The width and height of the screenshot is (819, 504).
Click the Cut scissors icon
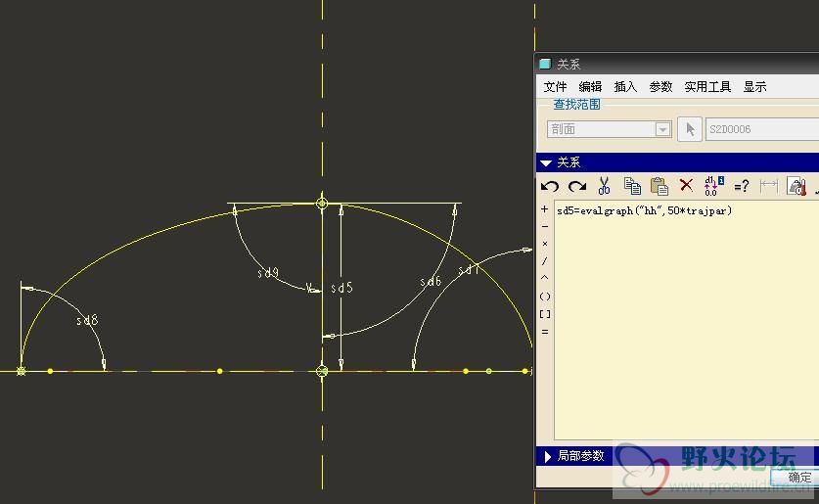click(605, 185)
